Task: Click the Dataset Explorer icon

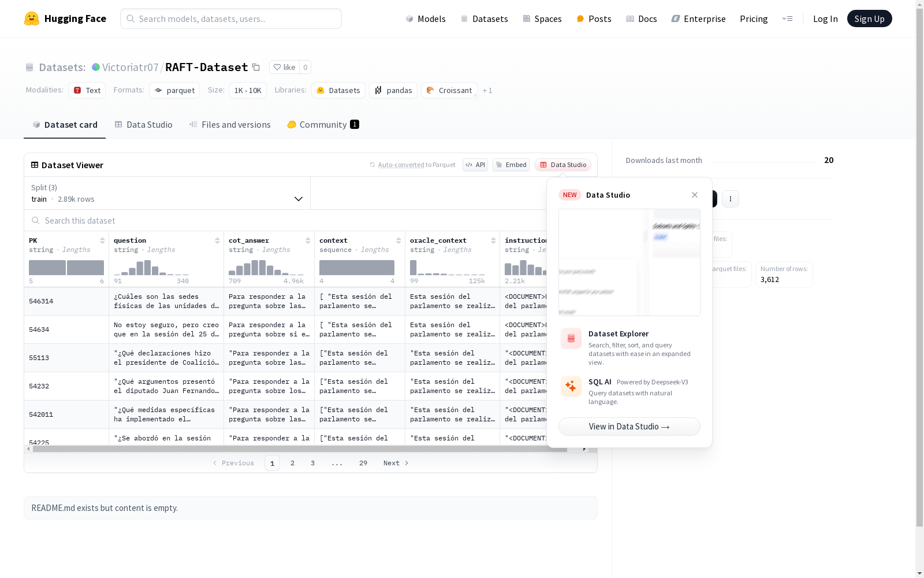Action: [571, 338]
